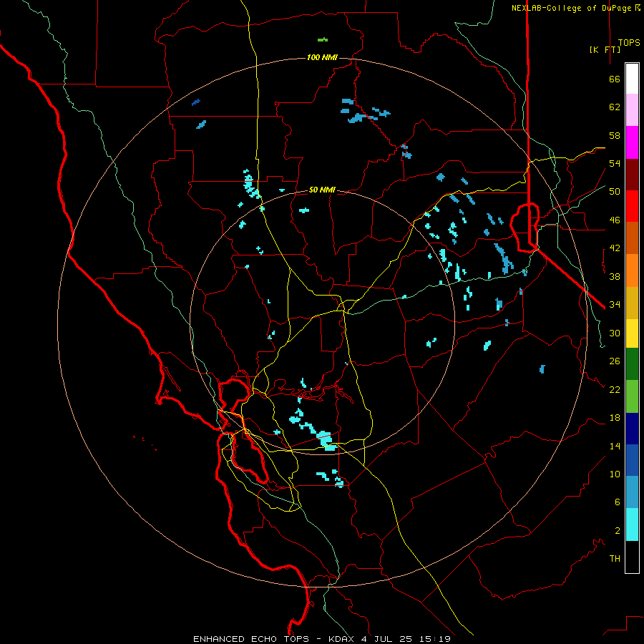
Task: Click the green echo near the map top
Action: [x=323, y=40]
